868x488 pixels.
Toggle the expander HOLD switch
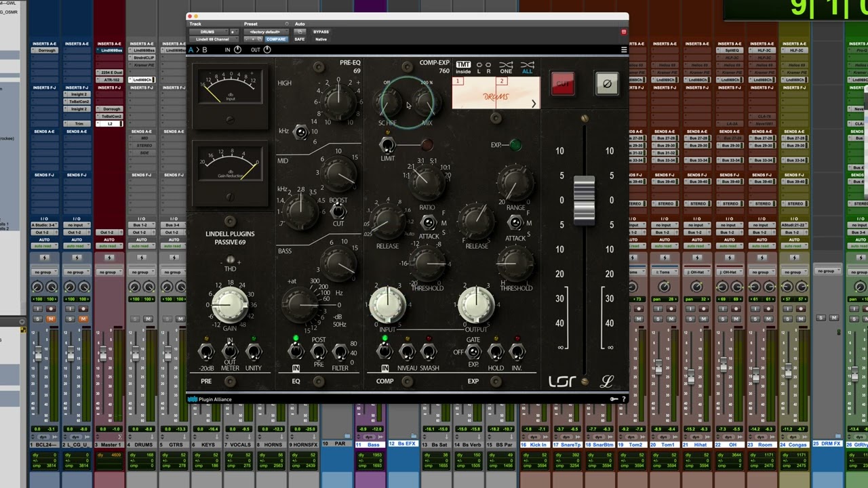(496, 351)
